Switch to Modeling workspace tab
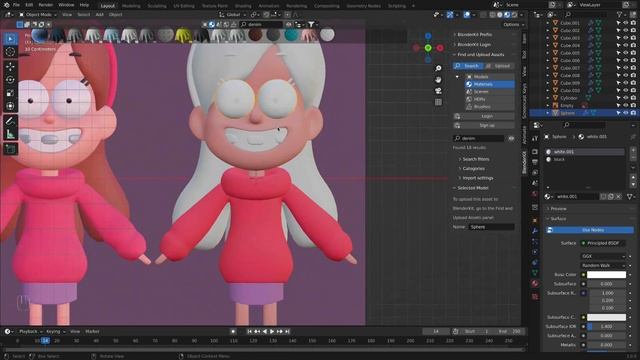Screen dimensions: 640x360 (x=131, y=6)
